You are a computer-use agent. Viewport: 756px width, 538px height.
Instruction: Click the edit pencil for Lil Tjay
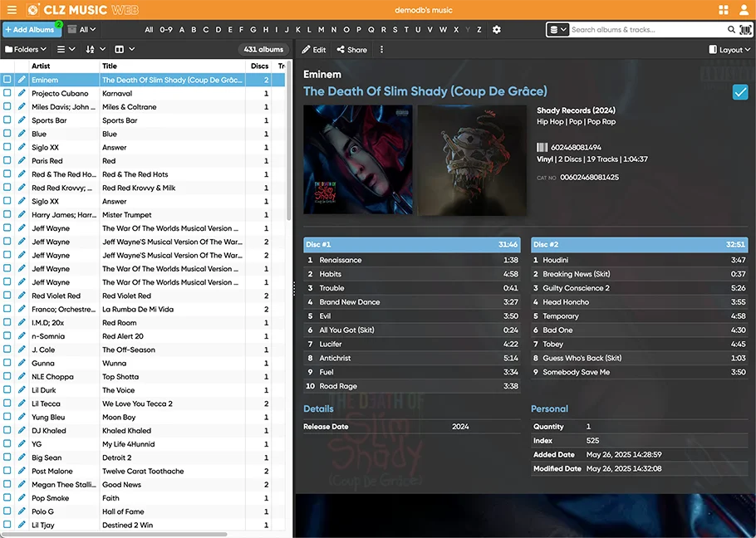point(22,525)
